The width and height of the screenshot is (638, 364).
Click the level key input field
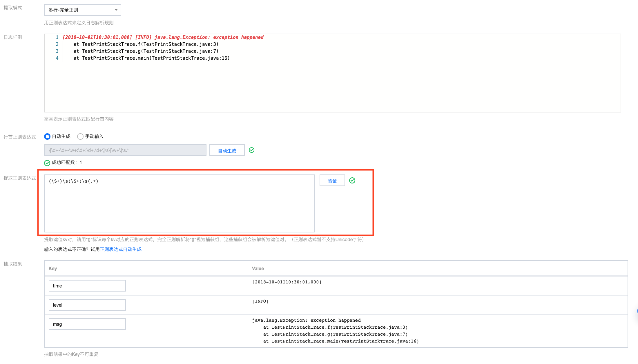point(87,305)
